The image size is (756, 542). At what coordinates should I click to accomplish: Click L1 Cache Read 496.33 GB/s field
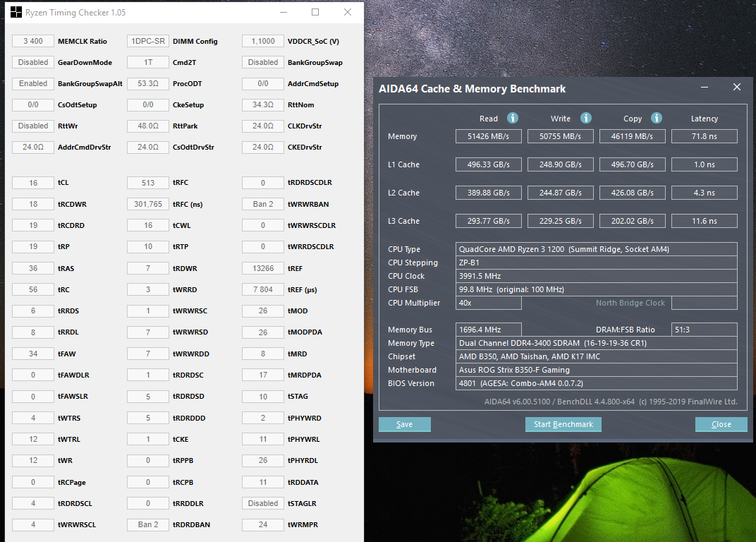coord(489,164)
